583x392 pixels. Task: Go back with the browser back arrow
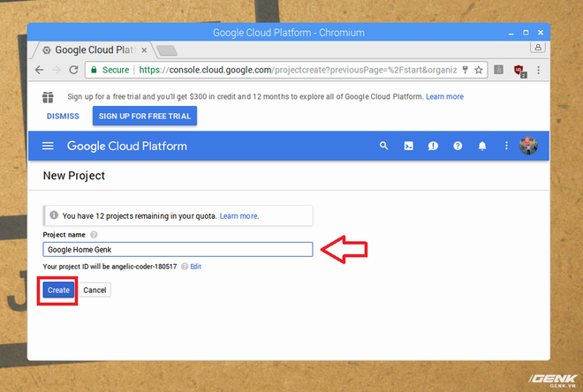coord(40,70)
